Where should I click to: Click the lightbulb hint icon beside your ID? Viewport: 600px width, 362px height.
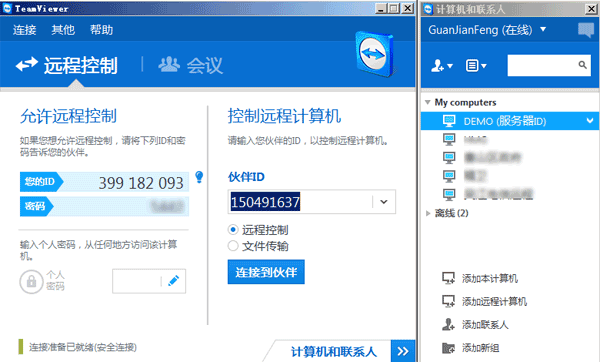point(199,177)
